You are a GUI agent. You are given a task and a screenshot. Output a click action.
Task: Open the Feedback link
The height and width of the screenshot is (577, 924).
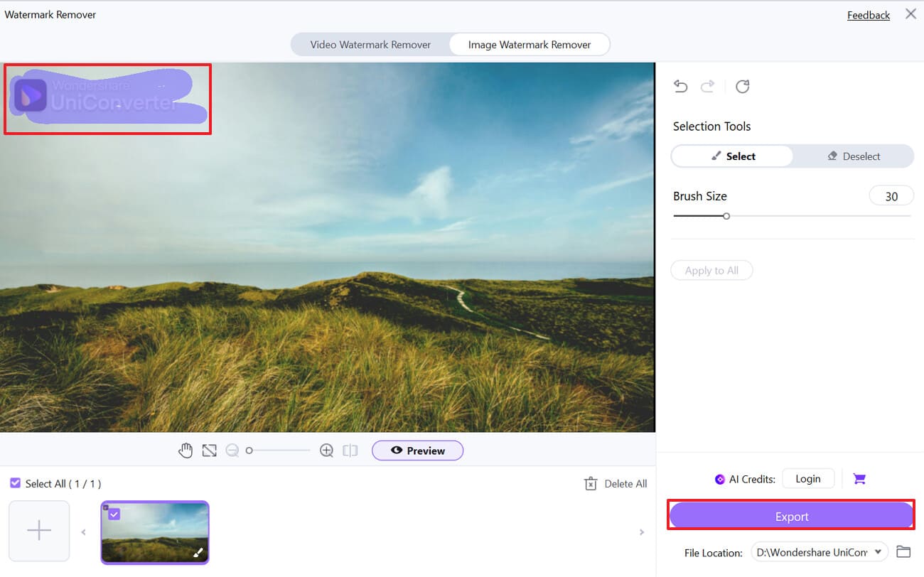[x=868, y=14]
